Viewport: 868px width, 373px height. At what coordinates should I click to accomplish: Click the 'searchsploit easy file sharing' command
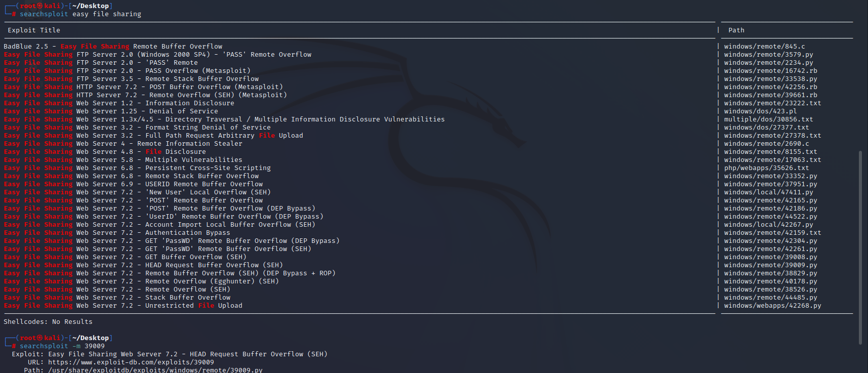(x=80, y=14)
